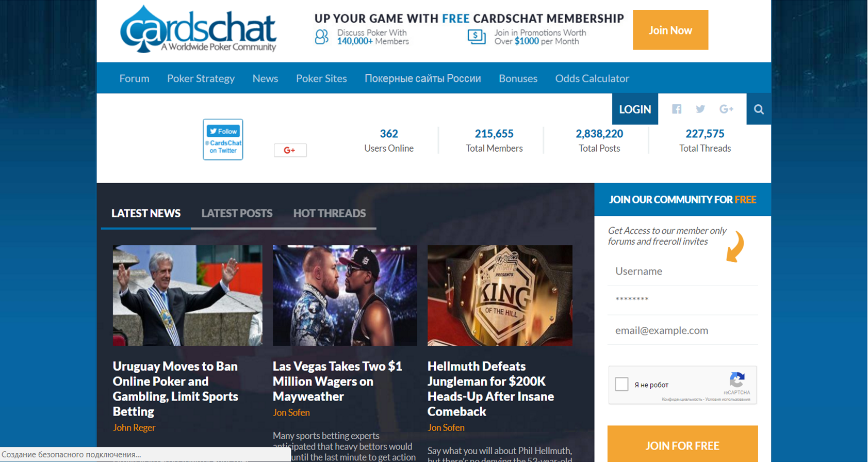
Task: Click the Follow CardsChat on Twitter badge
Action: tap(223, 139)
